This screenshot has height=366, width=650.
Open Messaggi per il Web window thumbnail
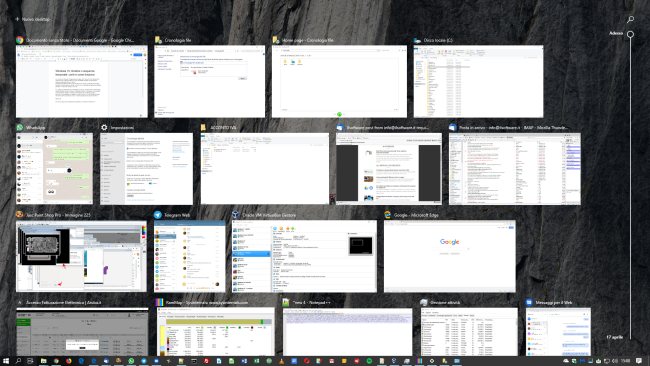coord(558,332)
